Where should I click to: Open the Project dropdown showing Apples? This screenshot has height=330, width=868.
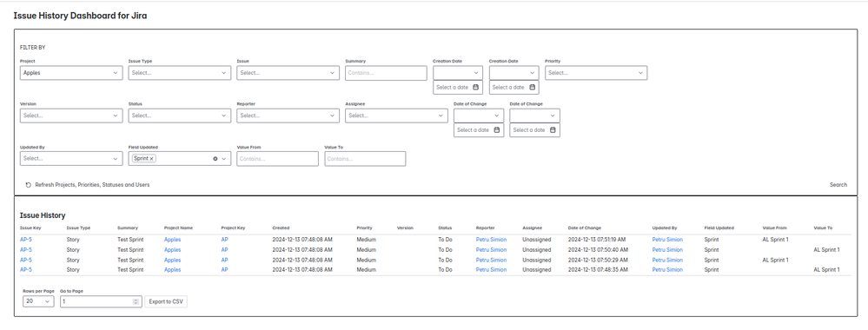[70, 73]
